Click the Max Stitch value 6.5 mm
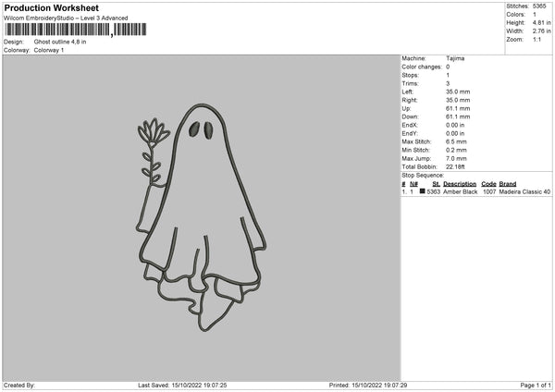 coord(456,141)
